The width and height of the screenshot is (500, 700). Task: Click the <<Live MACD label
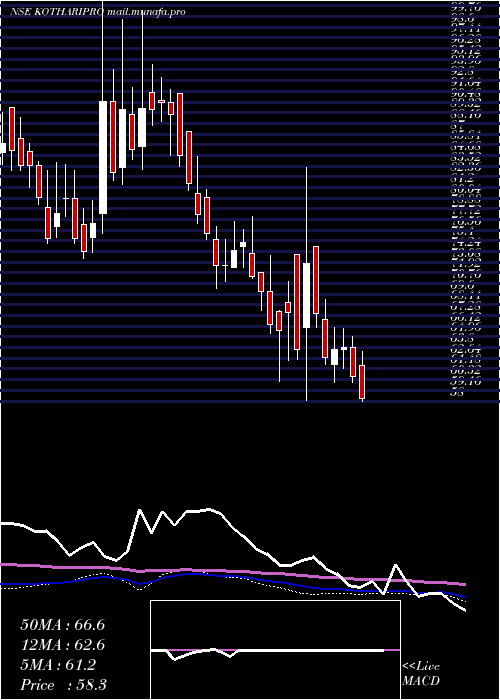click(x=421, y=674)
